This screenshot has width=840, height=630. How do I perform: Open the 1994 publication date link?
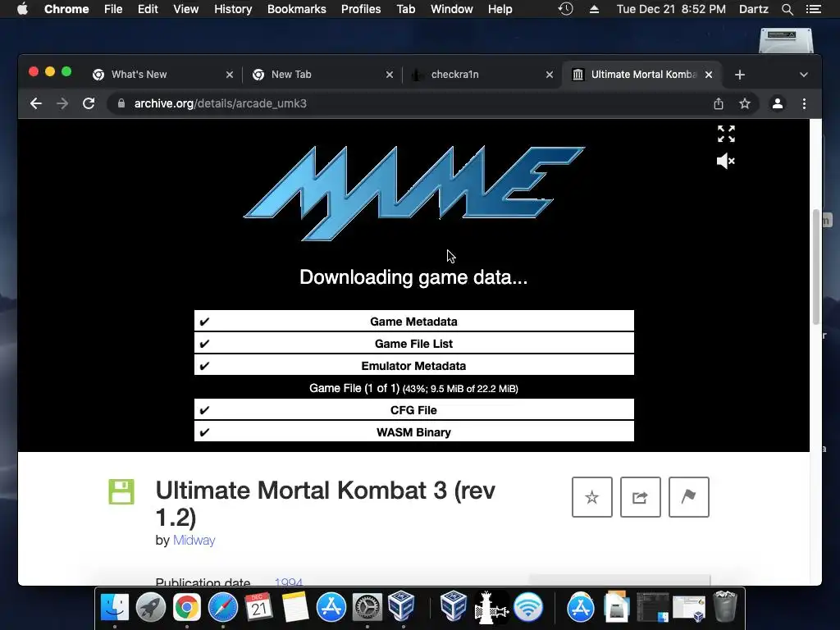288,582
